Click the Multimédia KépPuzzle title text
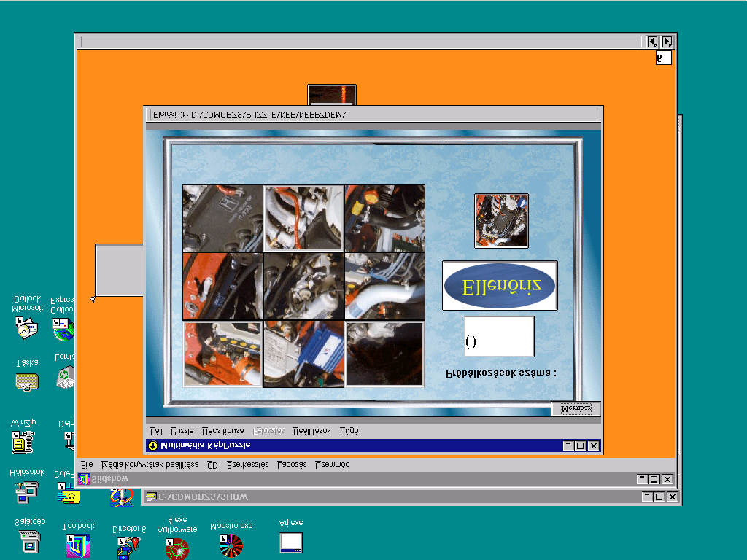Image resolution: width=747 pixels, height=560 pixels. (x=205, y=446)
